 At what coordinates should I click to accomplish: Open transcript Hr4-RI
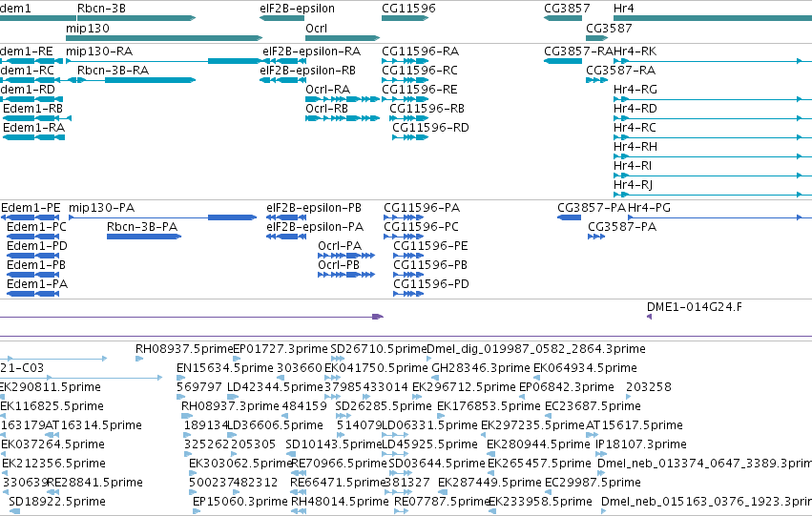633,166
